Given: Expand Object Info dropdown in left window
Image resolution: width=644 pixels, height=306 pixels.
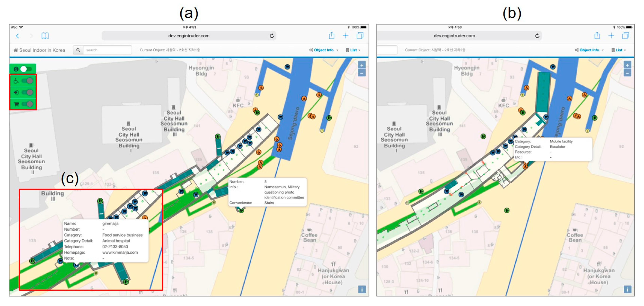Looking at the screenshot, I should click(x=324, y=50).
